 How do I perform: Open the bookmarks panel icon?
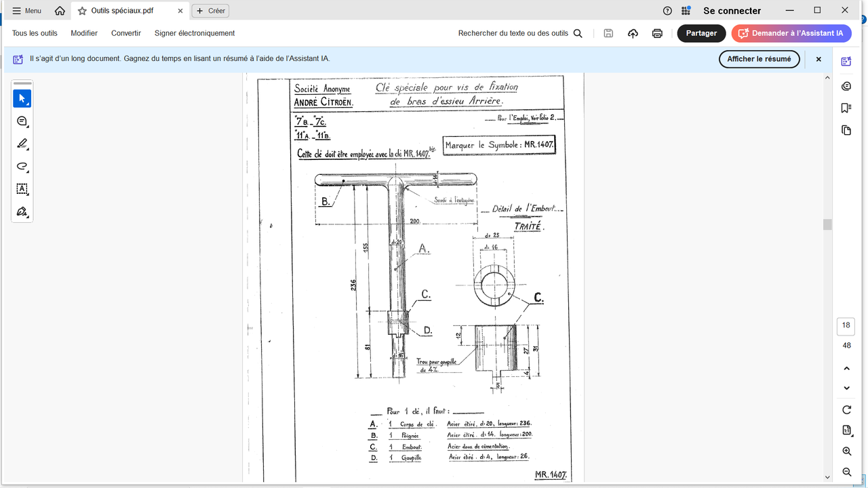846,108
